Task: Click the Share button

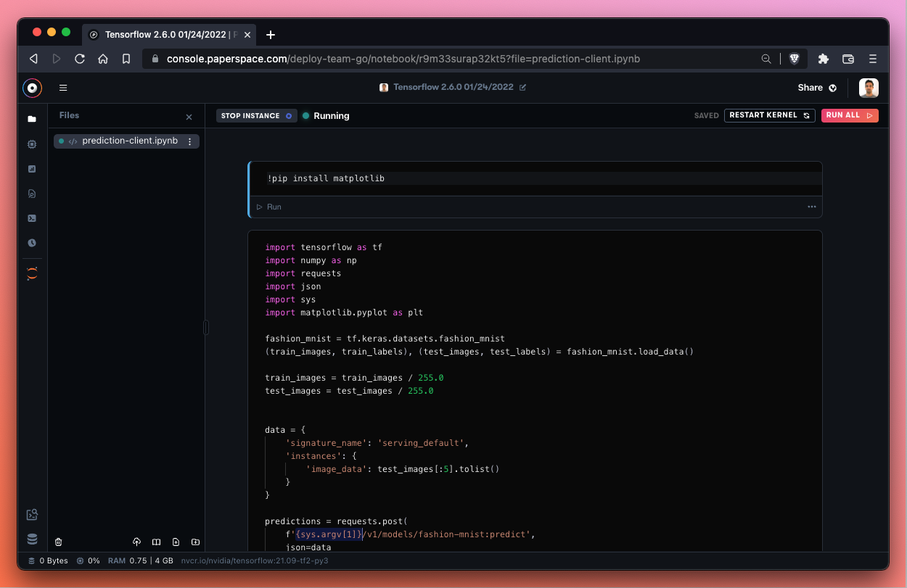Action: click(817, 88)
